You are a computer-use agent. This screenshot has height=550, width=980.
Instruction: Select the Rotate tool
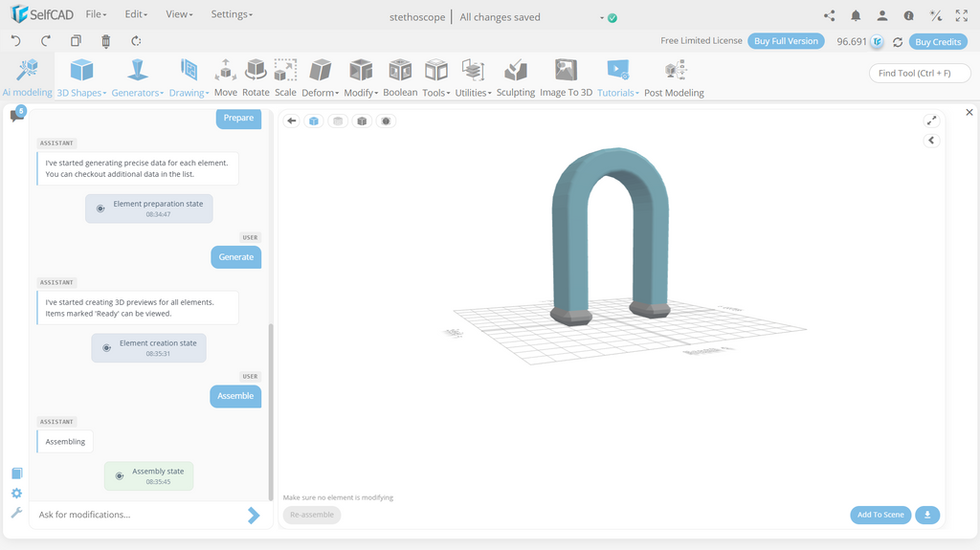(x=256, y=77)
